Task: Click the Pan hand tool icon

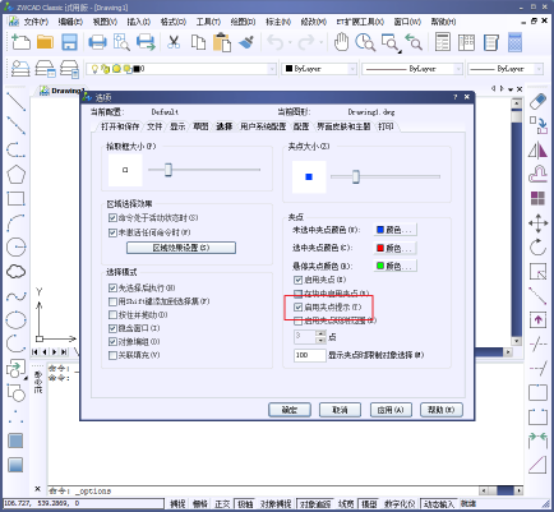Action: coord(341,42)
